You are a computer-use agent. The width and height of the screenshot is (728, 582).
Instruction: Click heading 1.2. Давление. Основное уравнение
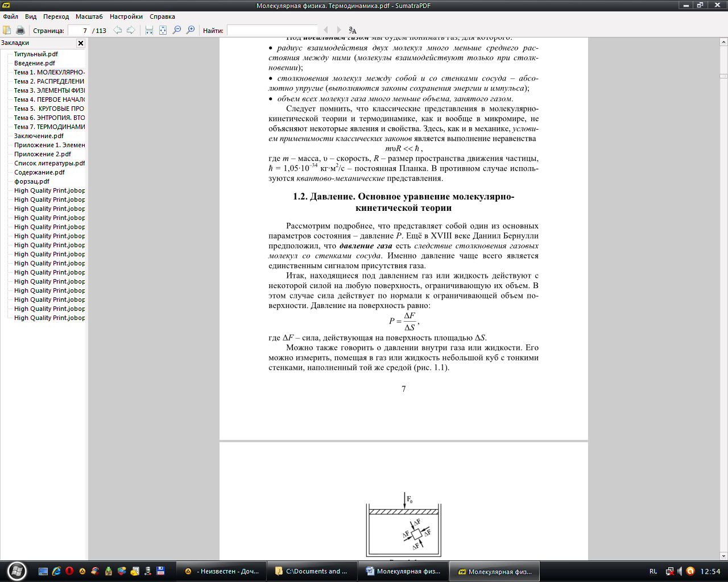[x=404, y=202]
